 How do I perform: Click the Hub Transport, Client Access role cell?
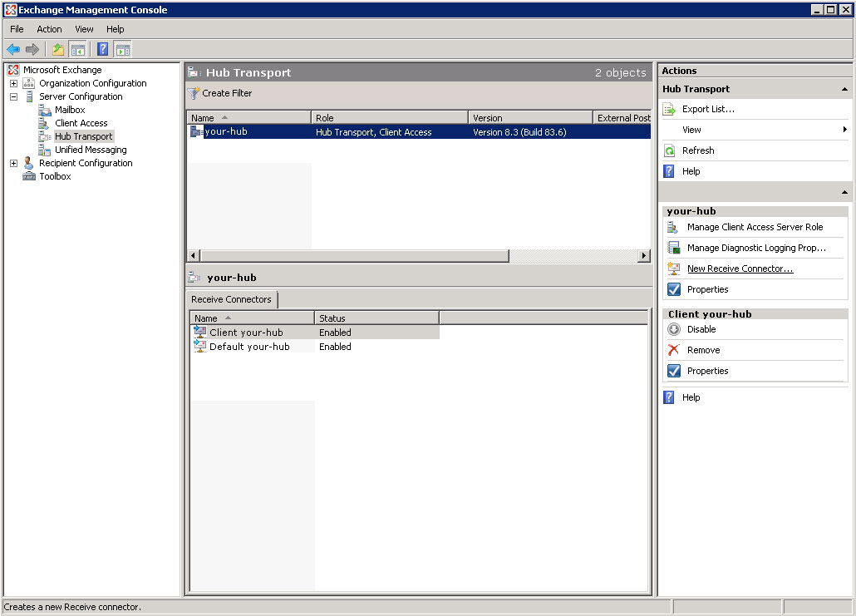[373, 132]
